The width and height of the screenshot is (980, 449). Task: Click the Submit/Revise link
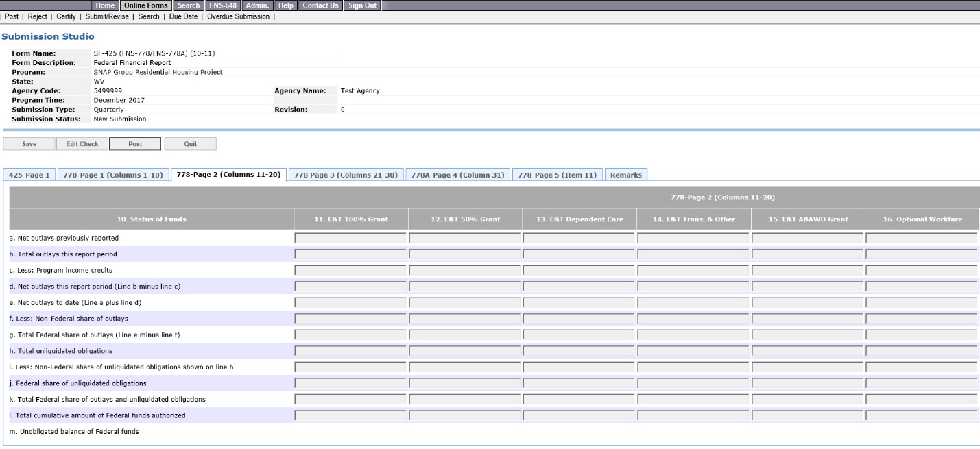click(x=107, y=16)
